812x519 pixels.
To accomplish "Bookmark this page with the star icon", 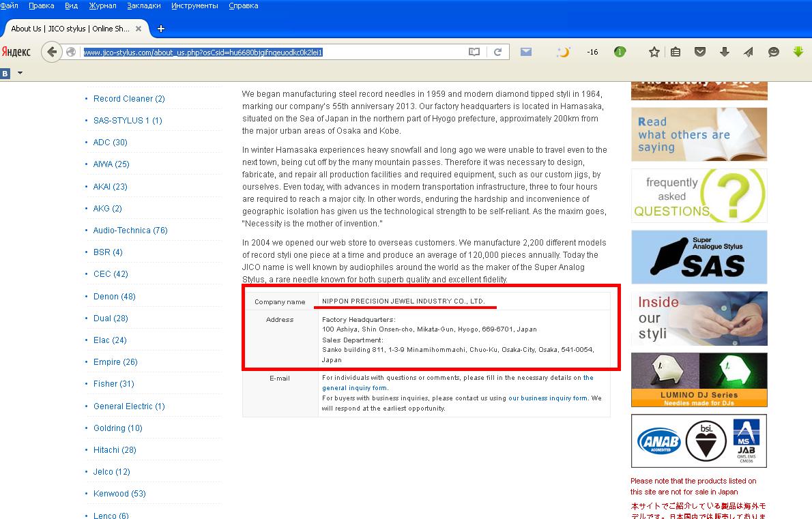I will click(654, 52).
